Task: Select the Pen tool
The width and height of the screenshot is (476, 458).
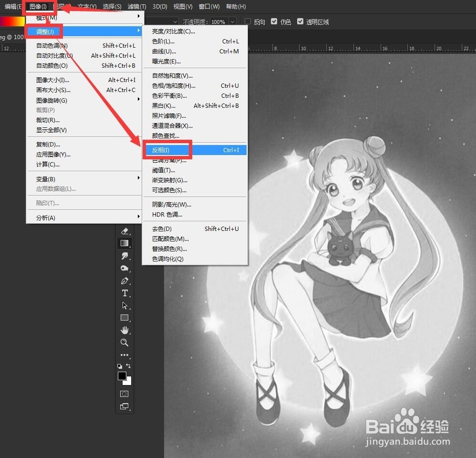Action: click(124, 281)
